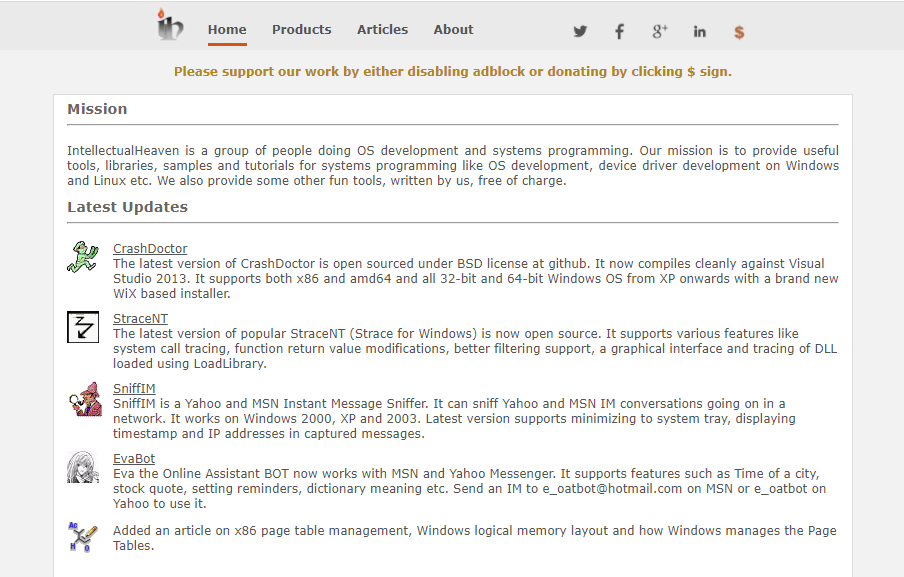Click the page table article icon
Viewport: 904px width, 577px height.
click(82, 537)
